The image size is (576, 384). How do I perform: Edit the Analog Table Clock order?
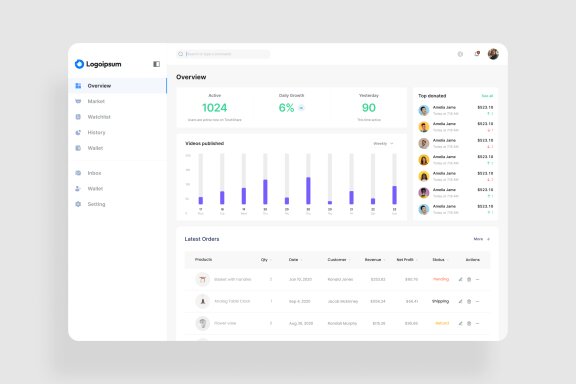tap(460, 301)
